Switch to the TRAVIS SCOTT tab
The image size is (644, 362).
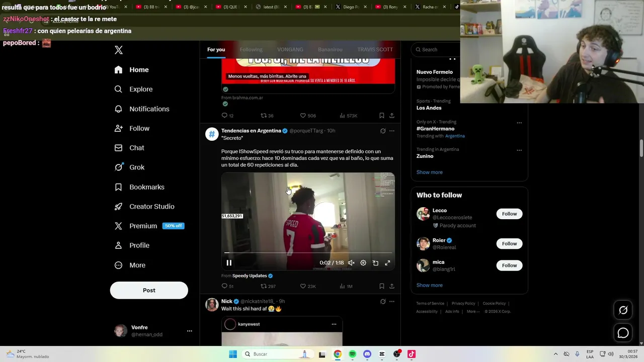(x=375, y=49)
